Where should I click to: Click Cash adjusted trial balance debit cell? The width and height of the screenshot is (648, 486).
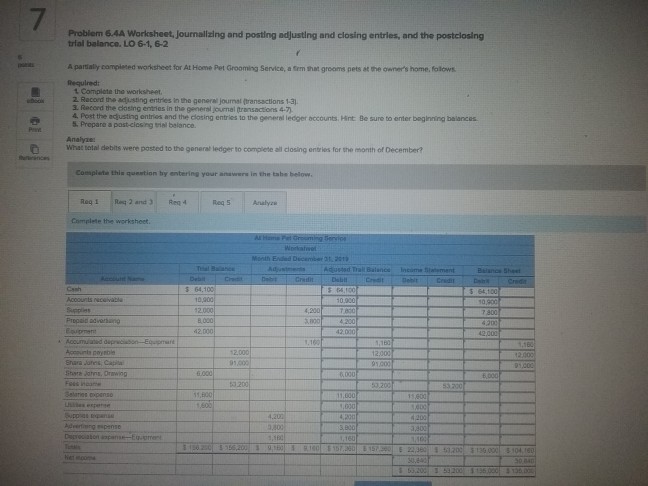(340, 290)
